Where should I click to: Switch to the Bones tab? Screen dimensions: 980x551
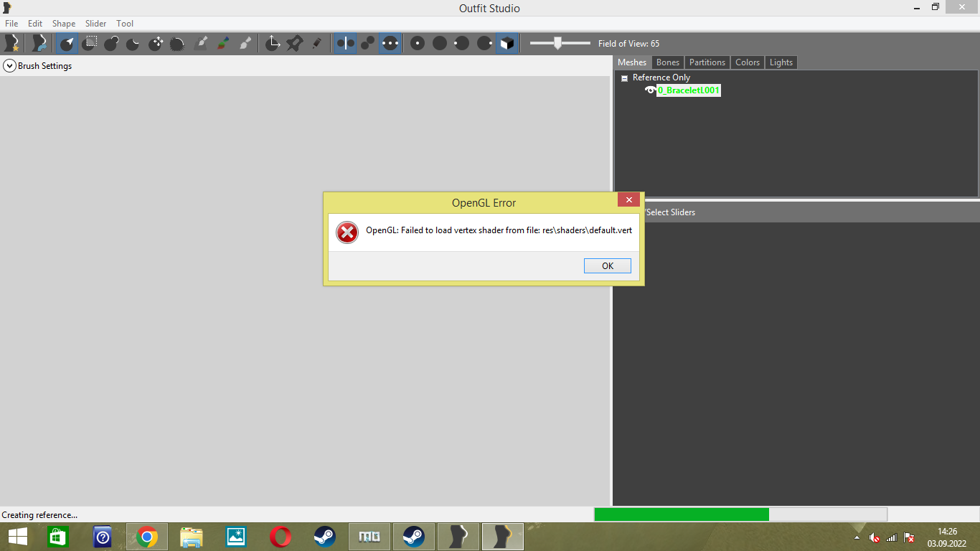click(668, 62)
